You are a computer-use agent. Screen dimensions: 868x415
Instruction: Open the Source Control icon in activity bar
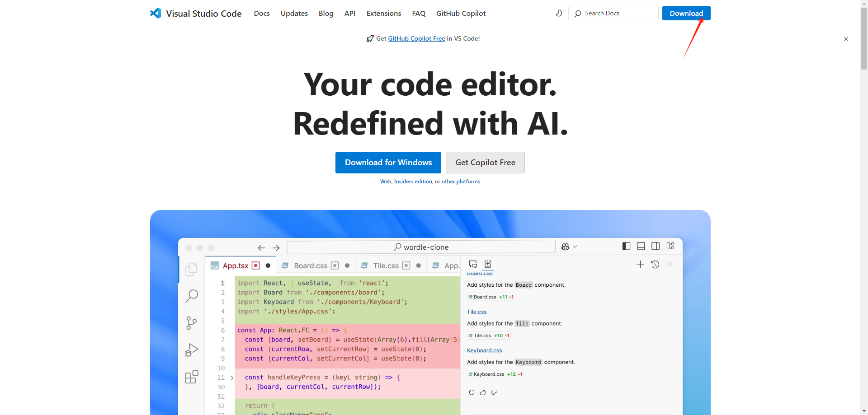click(x=191, y=323)
